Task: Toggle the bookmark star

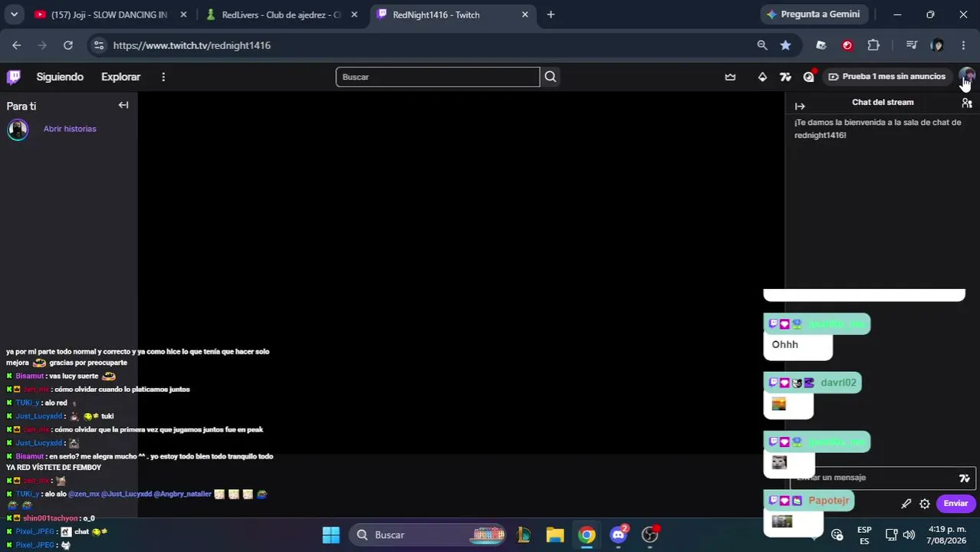Action: [785, 45]
